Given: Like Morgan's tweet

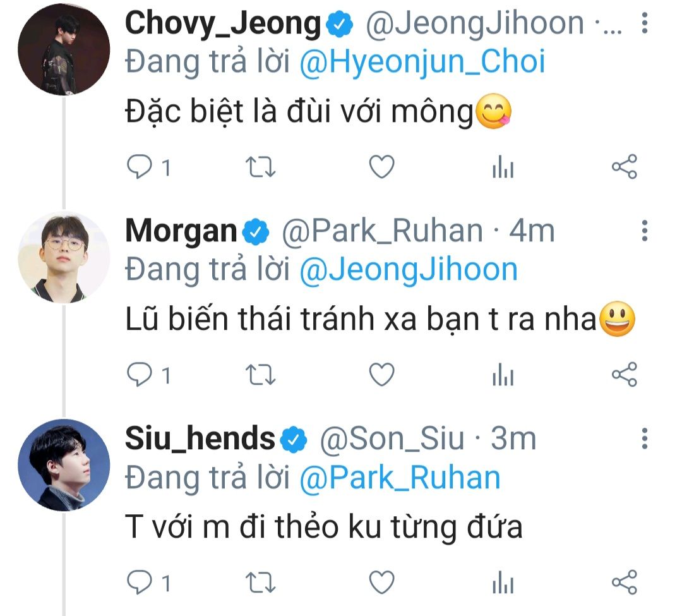Looking at the screenshot, I should click(381, 375).
